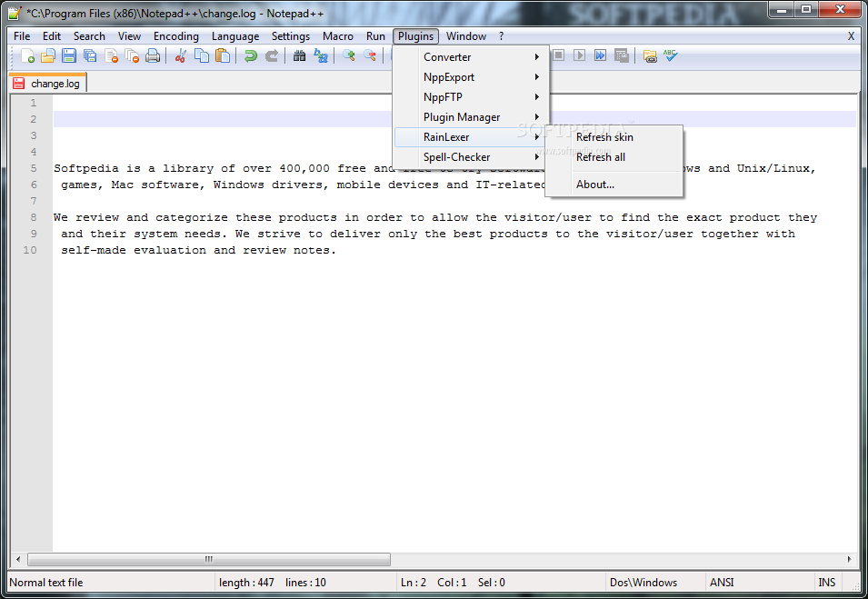
Task: Click line number 10 in margin
Action: (x=30, y=250)
